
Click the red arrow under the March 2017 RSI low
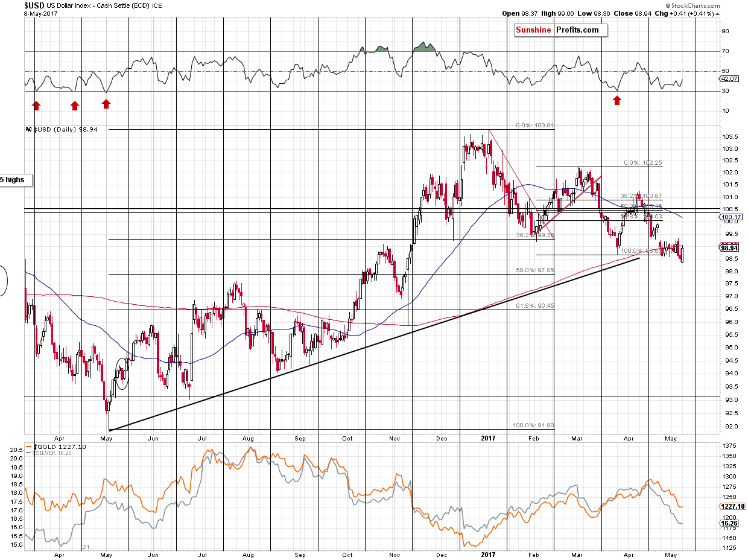tap(616, 100)
